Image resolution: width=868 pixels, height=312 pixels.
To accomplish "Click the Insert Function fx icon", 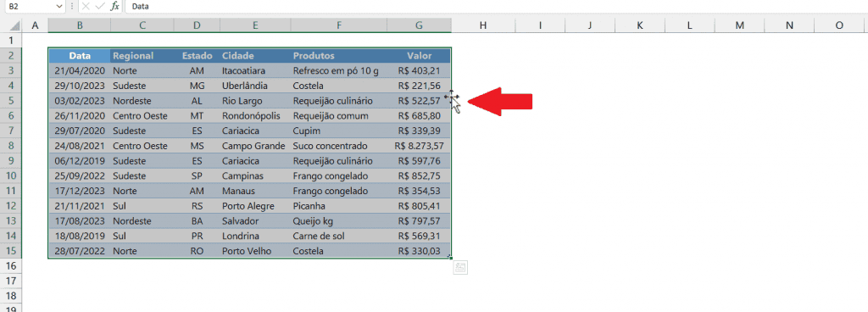I will [x=114, y=6].
